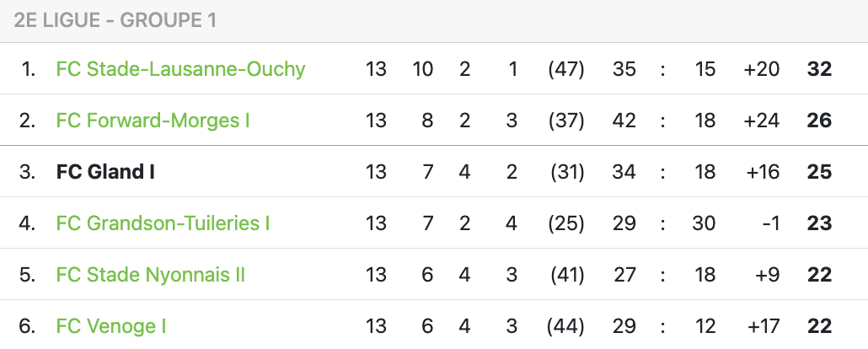
Task: Click the +24 goal difference value
Action: [761, 121]
